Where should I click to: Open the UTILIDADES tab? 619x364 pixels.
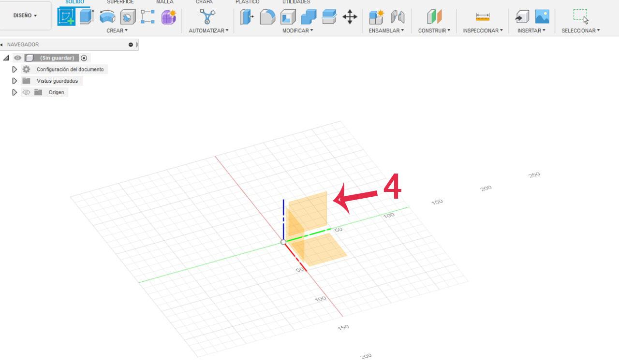pos(296,2)
